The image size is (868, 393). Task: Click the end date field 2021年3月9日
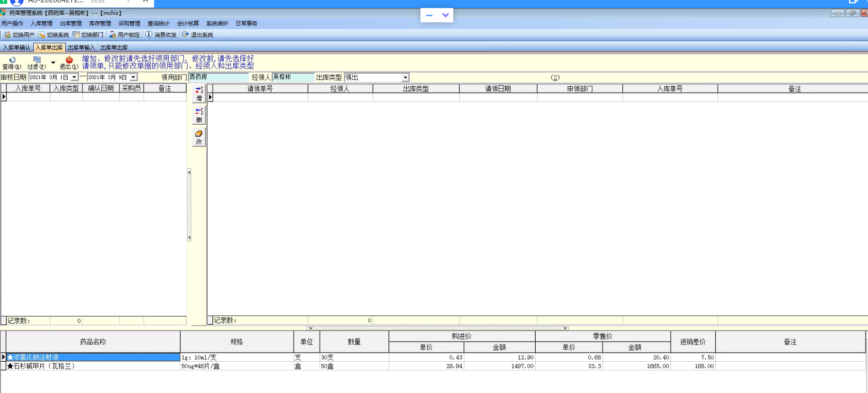tap(109, 77)
